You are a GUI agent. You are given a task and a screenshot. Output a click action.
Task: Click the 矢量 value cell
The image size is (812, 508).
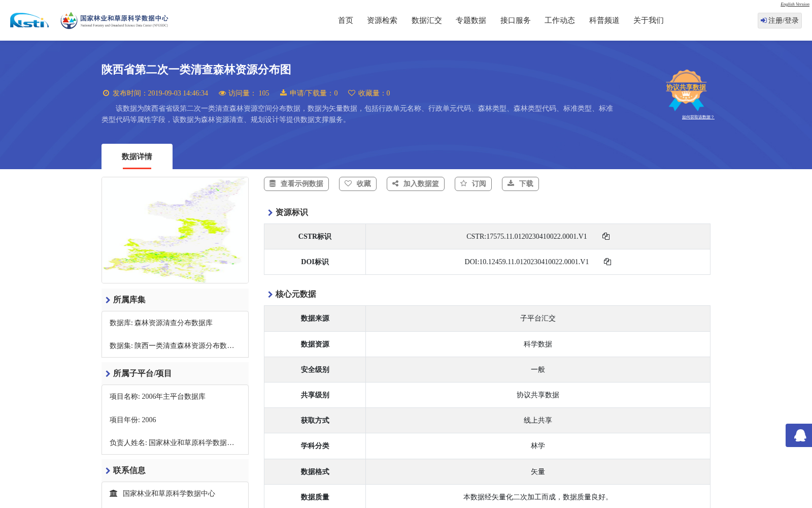[538, 472]
